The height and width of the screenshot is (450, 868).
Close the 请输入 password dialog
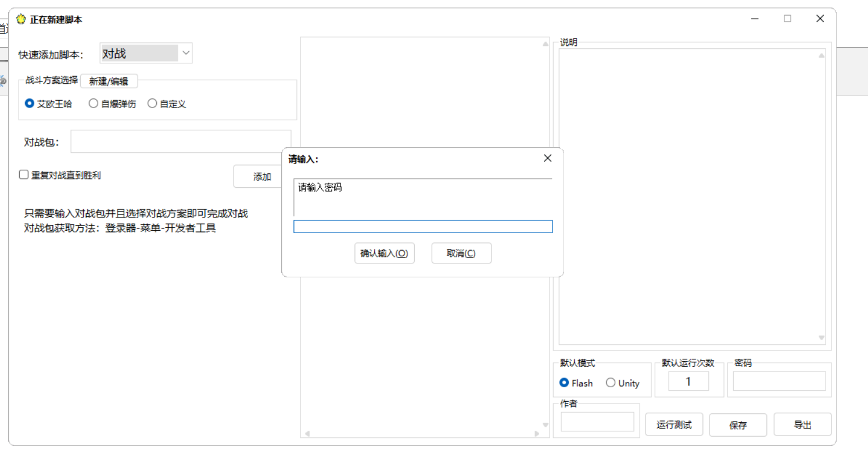(547, 158)
